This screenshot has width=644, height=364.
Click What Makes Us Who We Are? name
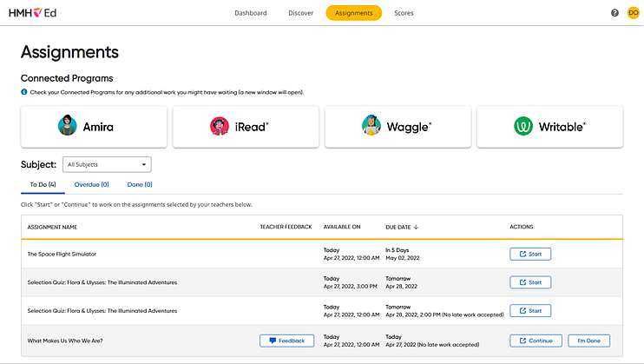65,341
